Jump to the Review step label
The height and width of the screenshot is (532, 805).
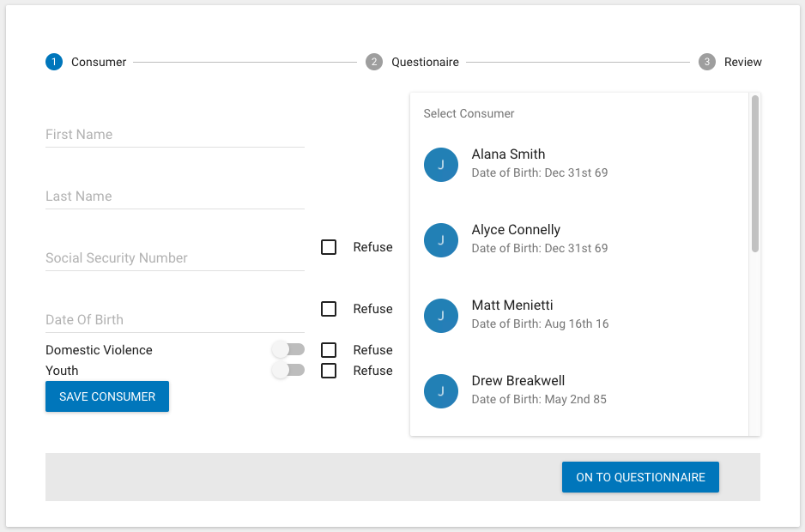[742, 62]
